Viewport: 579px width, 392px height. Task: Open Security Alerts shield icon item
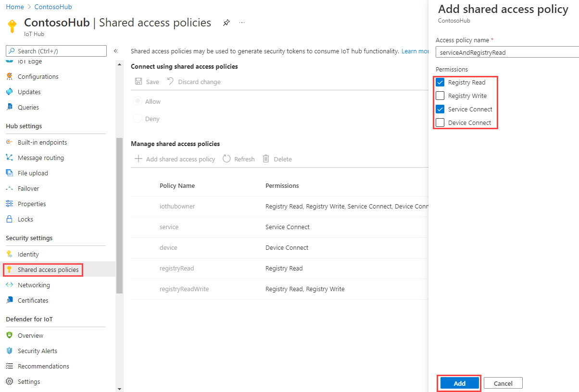pyautogui.click(x=9, y=351)
